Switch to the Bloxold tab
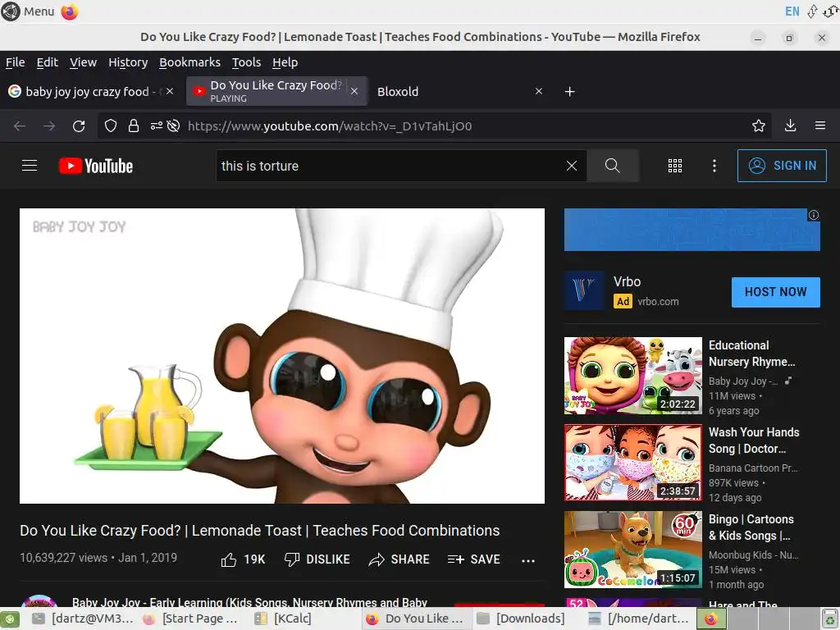Viewport: 840px width, 630px height. pos(398,92)
